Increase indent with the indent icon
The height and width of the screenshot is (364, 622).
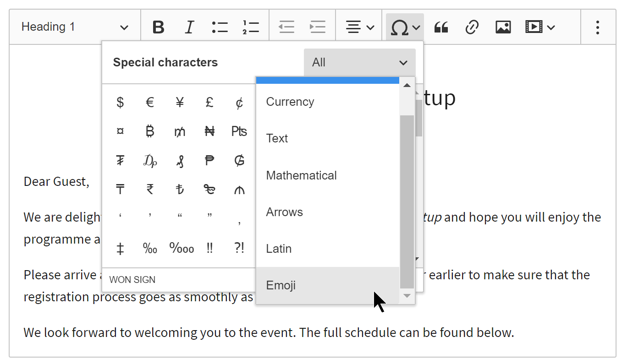coord(318,27)
